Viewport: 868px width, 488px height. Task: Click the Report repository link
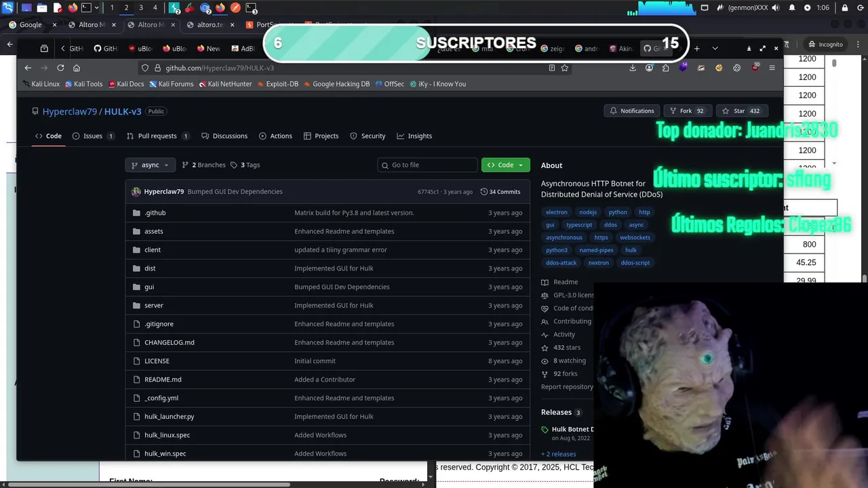(567, 387)
